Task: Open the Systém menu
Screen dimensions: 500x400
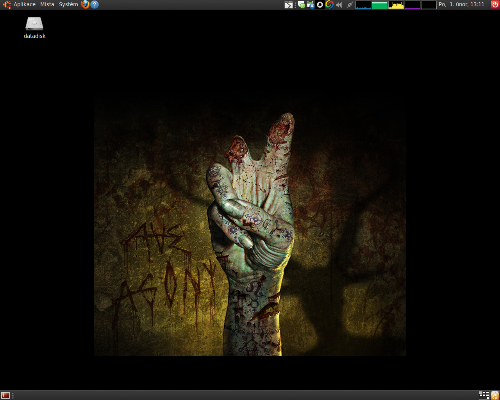Action: [68, 4]
